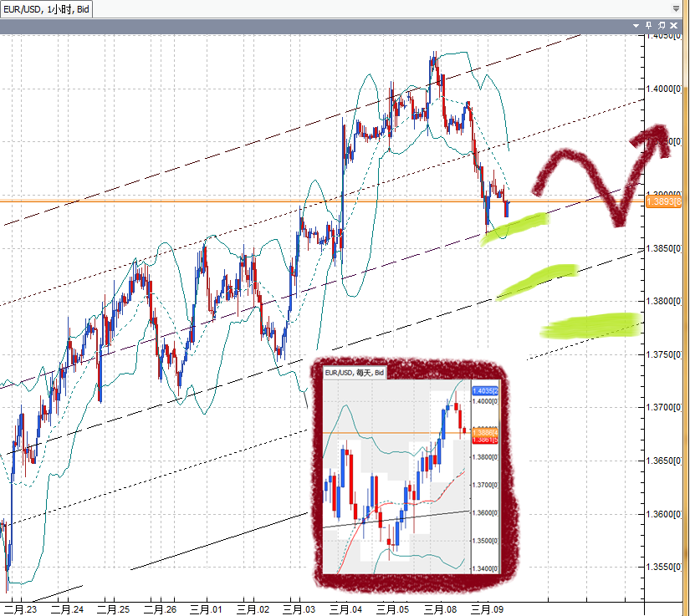Click the 3月09 date axis label
The height and width of the screenshot is (616, 690).
pos(485,610)
